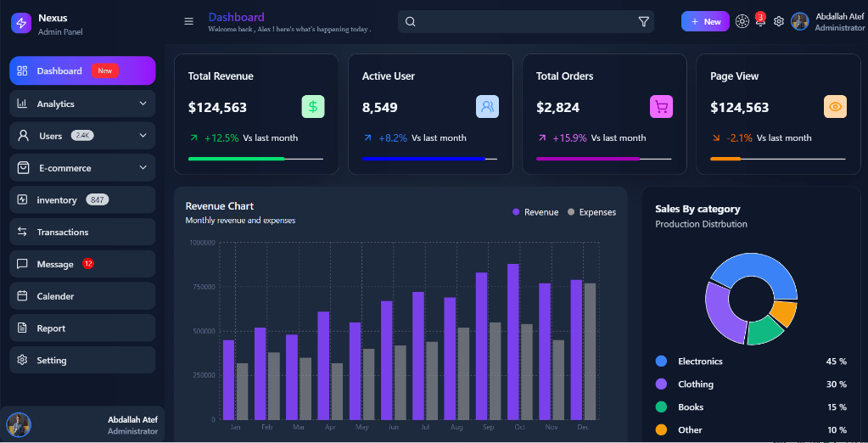The height and width of the screenshot is (443, 868).
Task: Click the hamburger menu icon
Action: click(x=188, y=21)
